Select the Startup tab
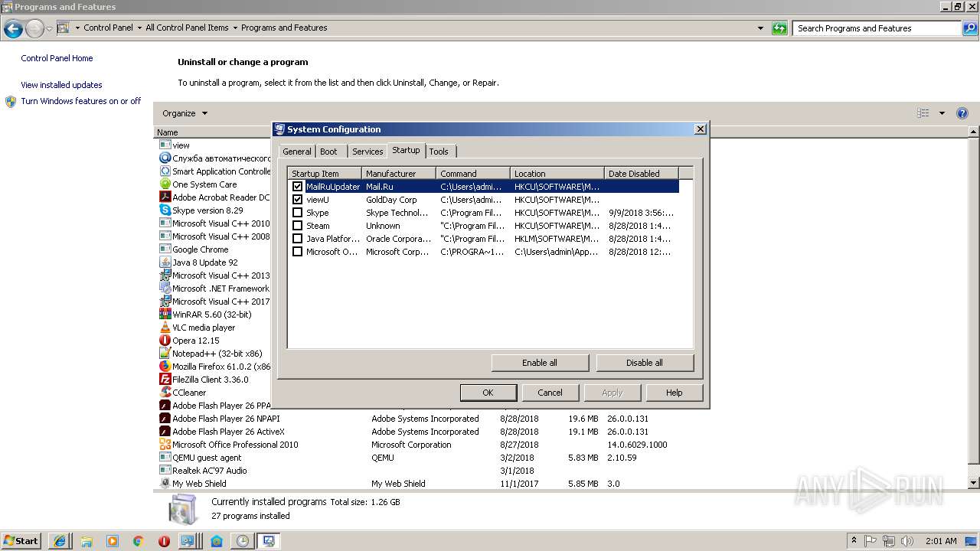Viewport: 980px width, 551px height. pos(406,150)
